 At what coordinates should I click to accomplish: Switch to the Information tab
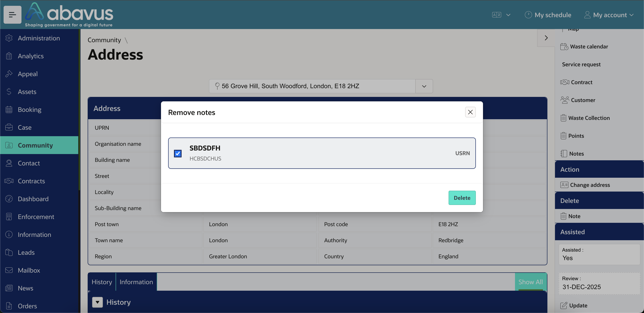pos(136,282)
